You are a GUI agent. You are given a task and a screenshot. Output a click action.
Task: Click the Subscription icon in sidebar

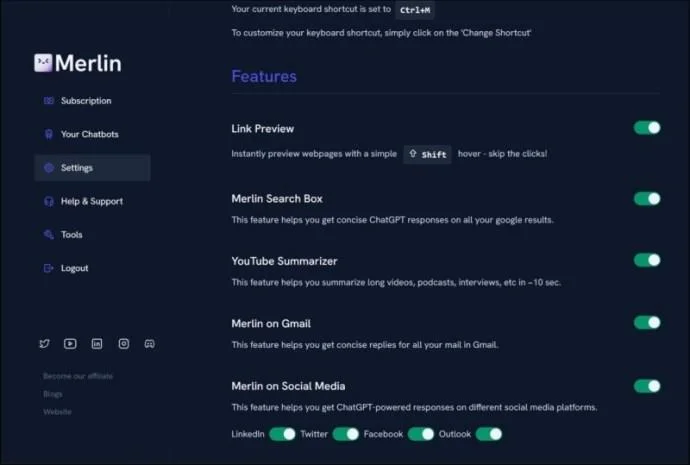tap(48, 101)
